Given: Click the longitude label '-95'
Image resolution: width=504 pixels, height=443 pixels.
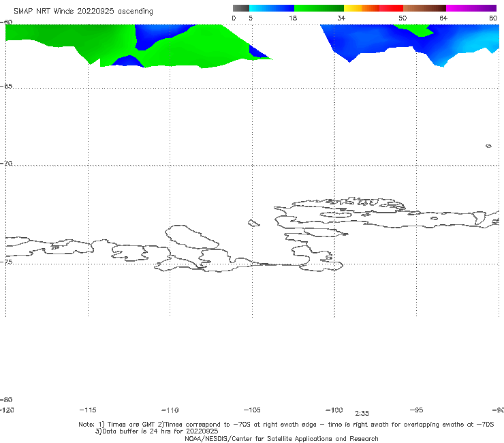Looking at the screenshot, I should click(417, 410).
